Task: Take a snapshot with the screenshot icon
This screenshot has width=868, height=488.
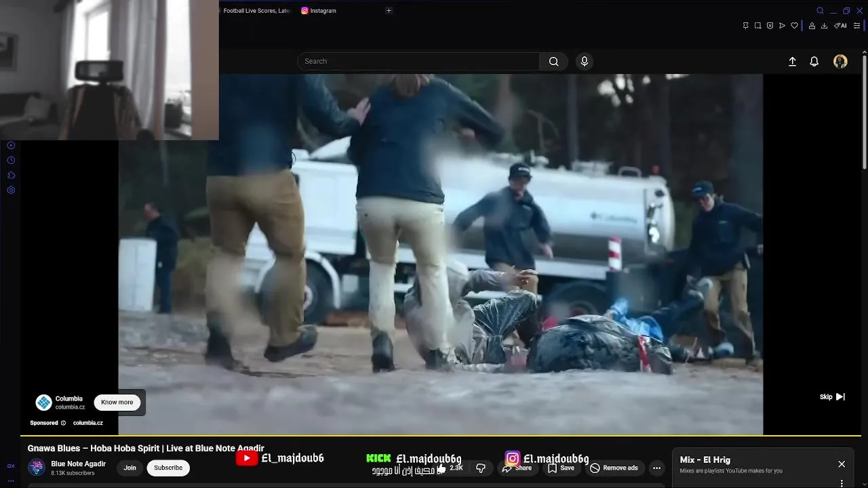Action: coord(757,26)
